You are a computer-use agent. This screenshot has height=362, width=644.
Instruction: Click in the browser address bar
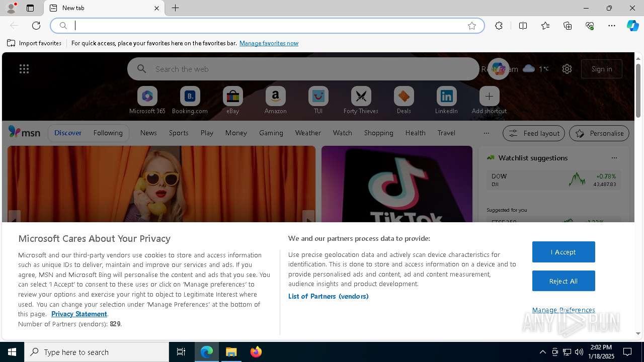point(267,26)
